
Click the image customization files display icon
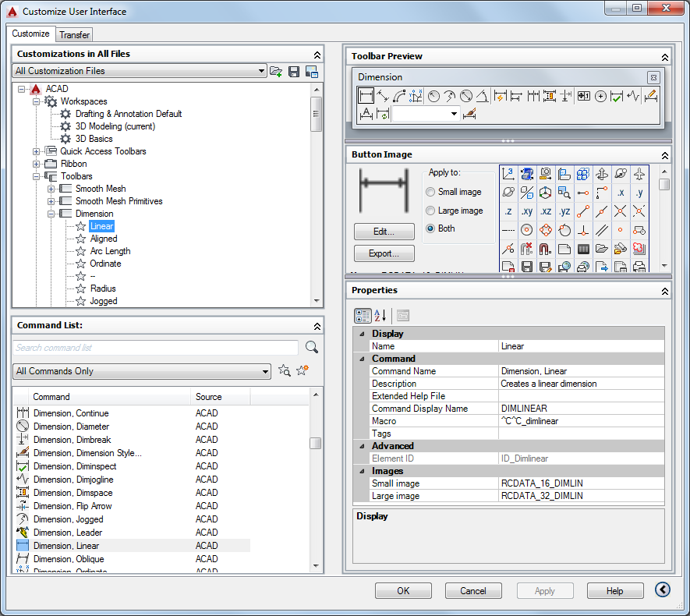click(x=312, y=71)
